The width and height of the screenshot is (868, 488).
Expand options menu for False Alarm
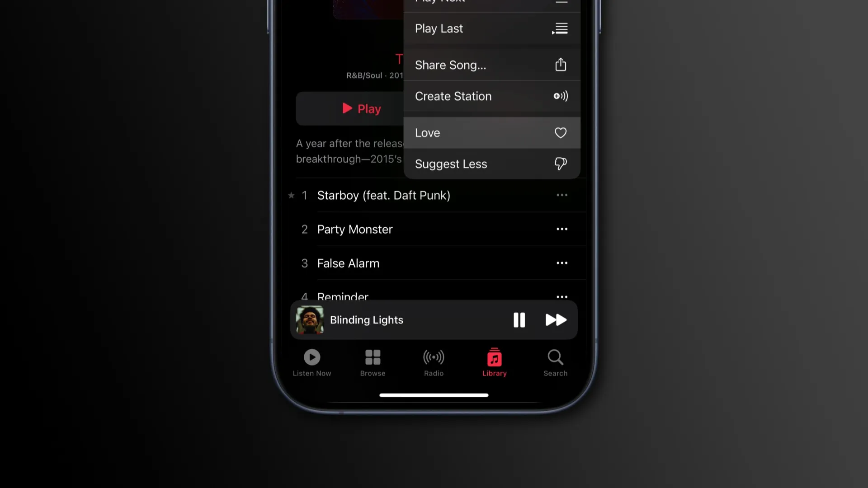pos(561,263)
